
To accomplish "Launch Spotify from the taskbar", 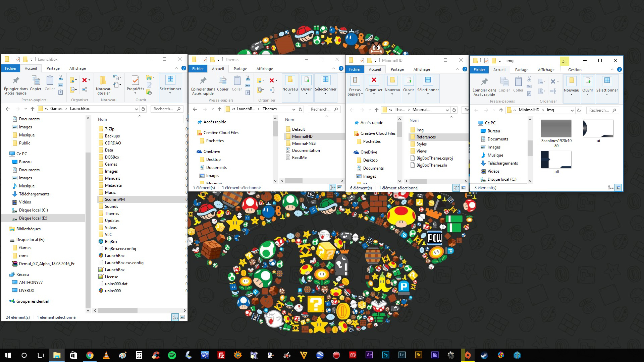I will [x=172, y=355].
